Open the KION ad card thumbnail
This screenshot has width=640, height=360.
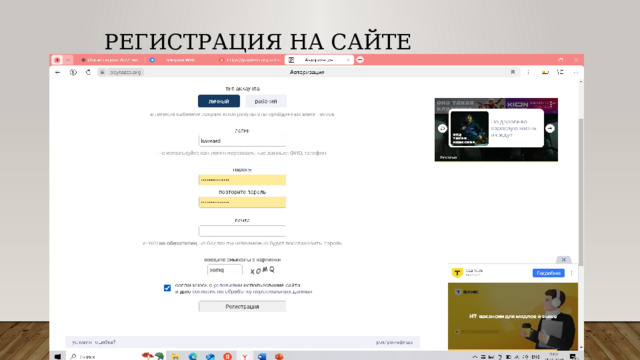(x=469, y=129)
